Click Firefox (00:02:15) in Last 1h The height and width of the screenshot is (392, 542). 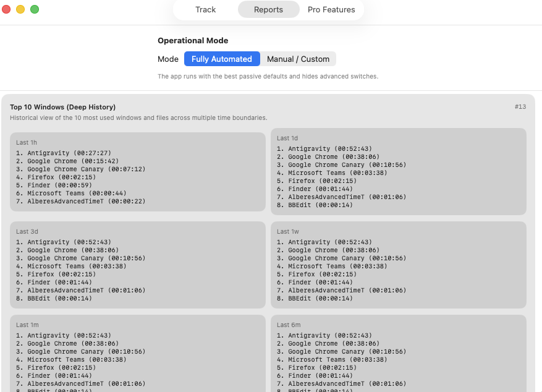pos(56,177)
